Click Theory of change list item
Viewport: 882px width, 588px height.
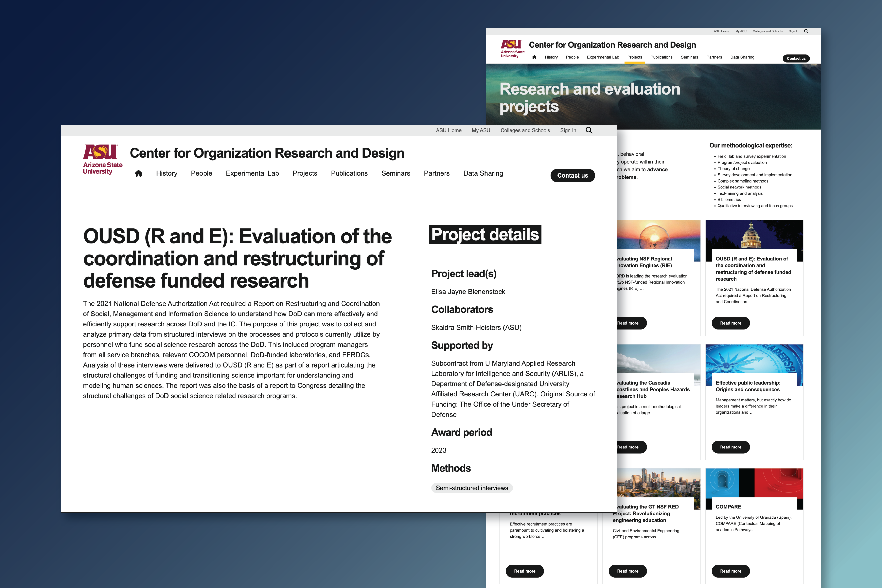(733, 169)
